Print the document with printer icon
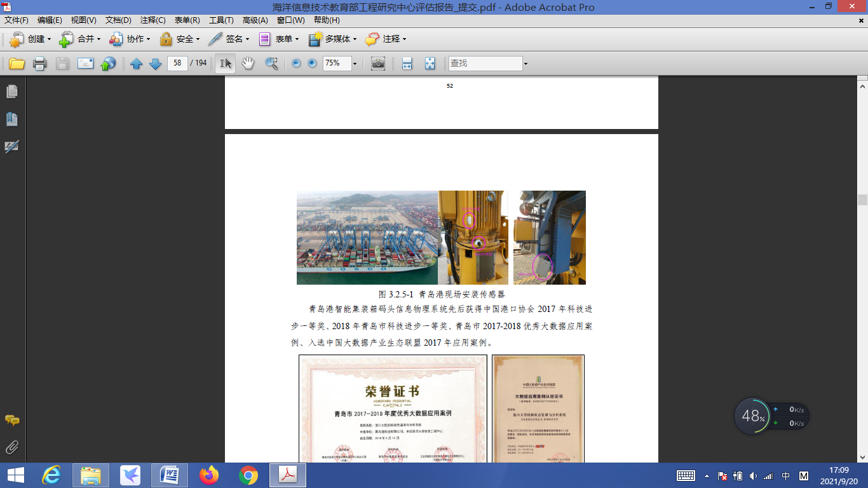The width and height of the screenshot is (868, 488). coord(40,64)
